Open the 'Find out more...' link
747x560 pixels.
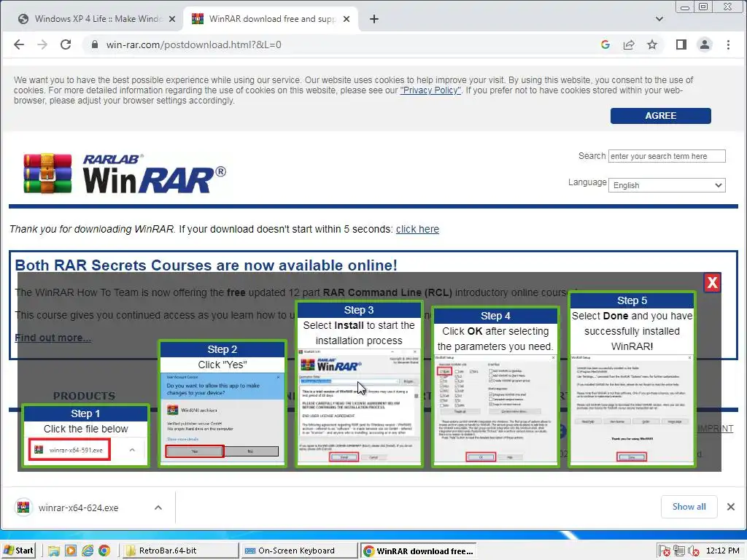point(53,338)
